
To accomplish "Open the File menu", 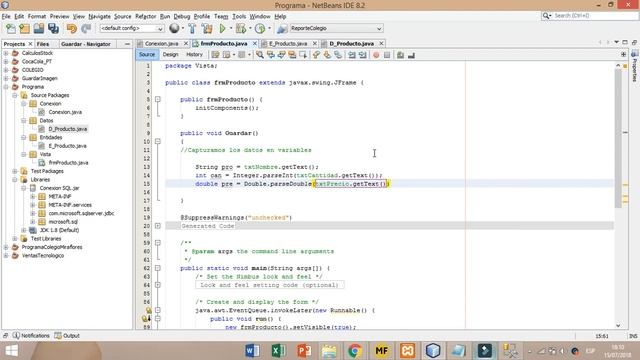I will coord(6,16).
